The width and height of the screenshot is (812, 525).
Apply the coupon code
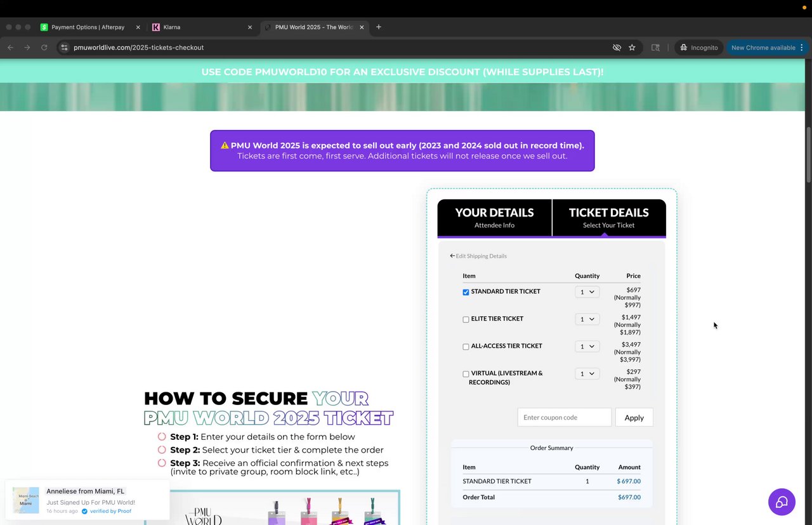[634, 417]
